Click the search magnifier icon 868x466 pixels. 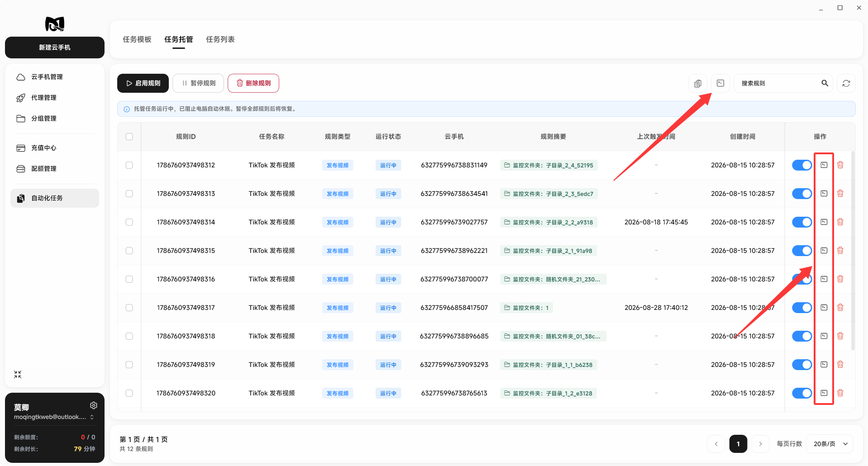(825, 83)
